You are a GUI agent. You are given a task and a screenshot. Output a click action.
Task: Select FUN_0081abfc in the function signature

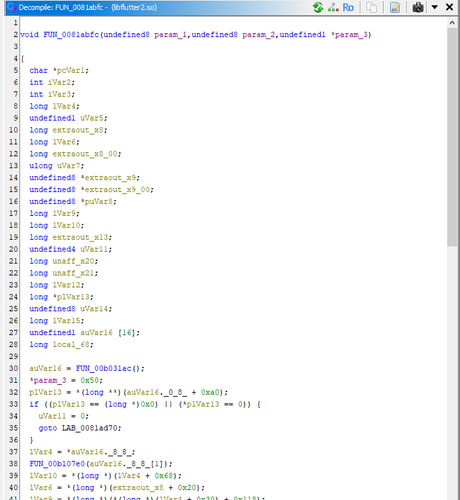pyautogui.click(x=71, y=35)
